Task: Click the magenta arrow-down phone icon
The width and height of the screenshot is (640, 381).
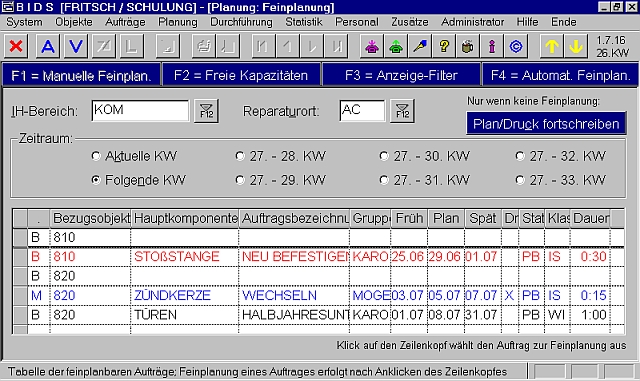Action: pos(371,46)
